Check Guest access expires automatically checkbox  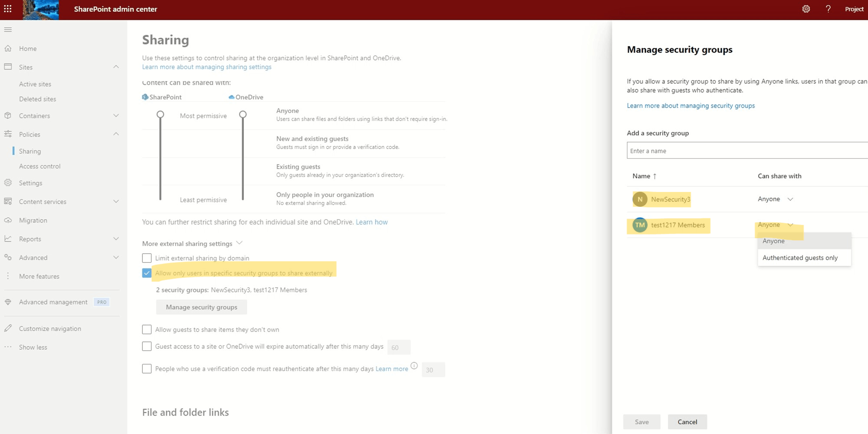(x=147, y=347)
